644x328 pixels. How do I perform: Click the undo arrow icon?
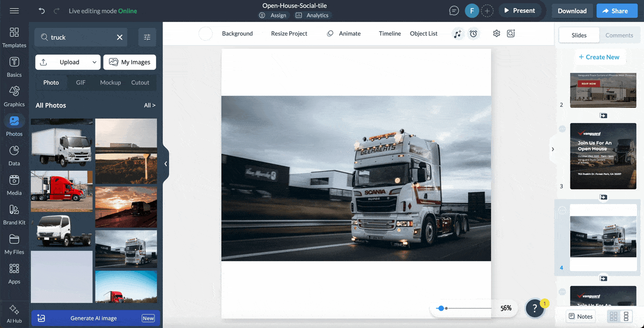pos(42,11)
